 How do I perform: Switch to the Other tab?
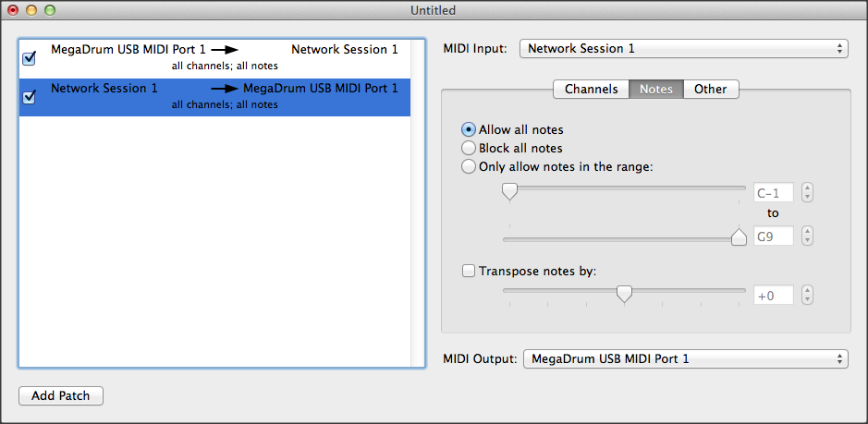pyautogui.click(x=711, y=89)
